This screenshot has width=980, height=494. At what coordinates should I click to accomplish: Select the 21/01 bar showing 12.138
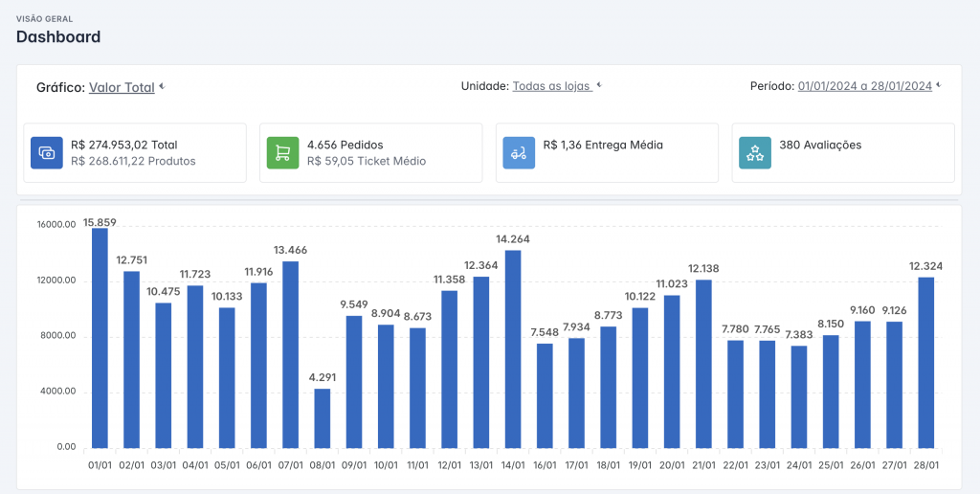coord(703,364)
